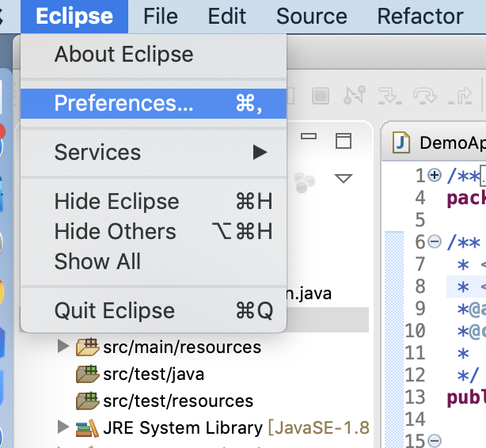486x448 pixels.
Task: Open the Eclipse application menu
Action: point(74,17)
